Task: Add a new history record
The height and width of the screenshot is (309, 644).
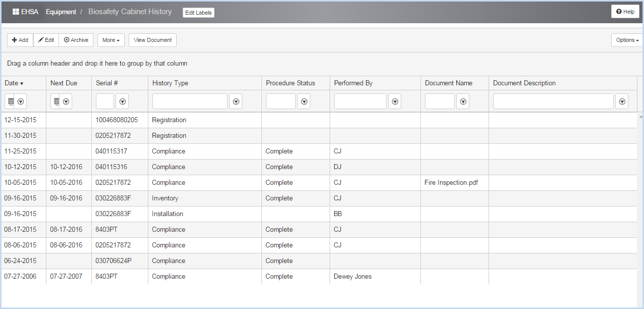Action: [20, 40]
